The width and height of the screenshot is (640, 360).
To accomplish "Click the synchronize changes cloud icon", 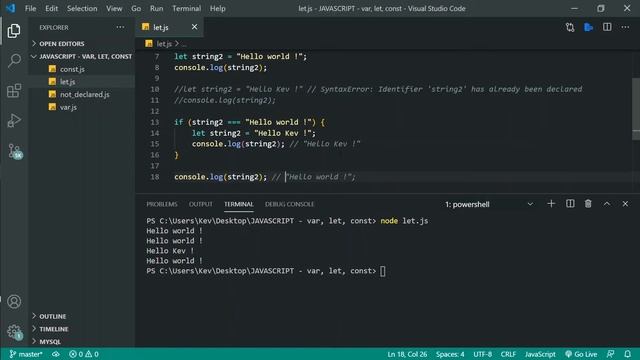I will point(56,354).
